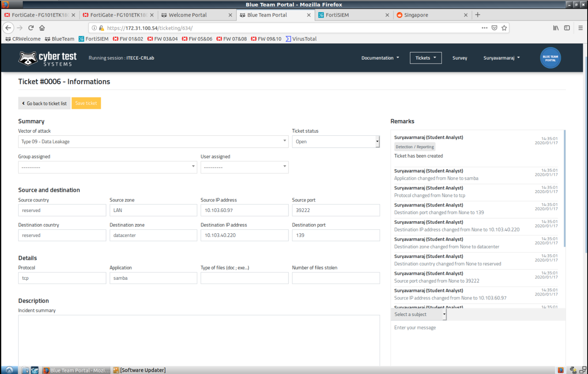Click the Destination port field
This screenshot has height=374, width=588.
click(x=336, y=235)
